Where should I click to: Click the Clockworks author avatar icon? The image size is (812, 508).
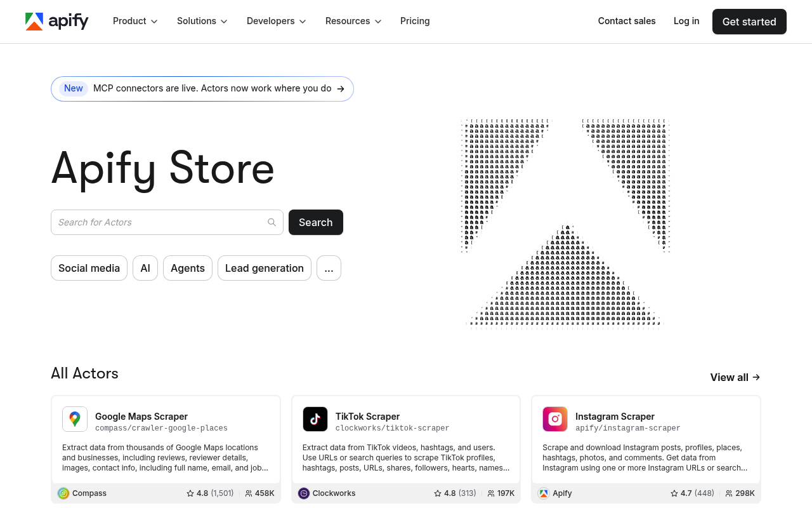304,493
